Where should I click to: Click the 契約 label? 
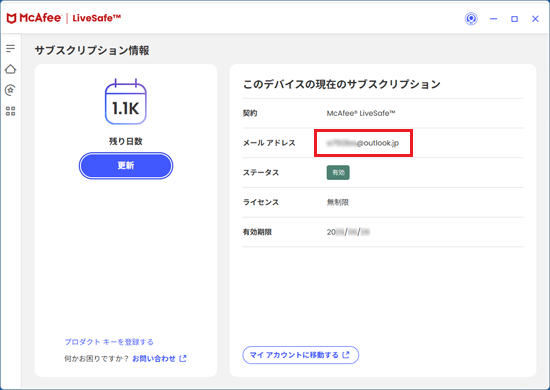tap(250, 113)
